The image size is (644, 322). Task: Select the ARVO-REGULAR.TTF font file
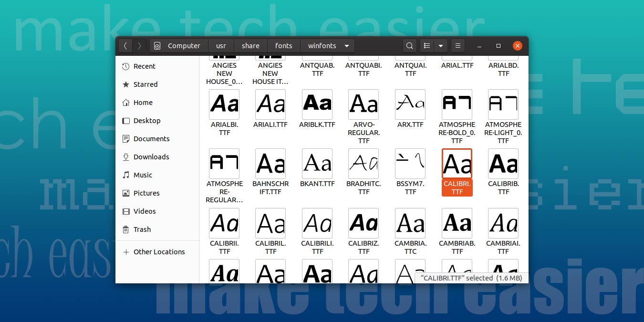(x=364, y=114)
